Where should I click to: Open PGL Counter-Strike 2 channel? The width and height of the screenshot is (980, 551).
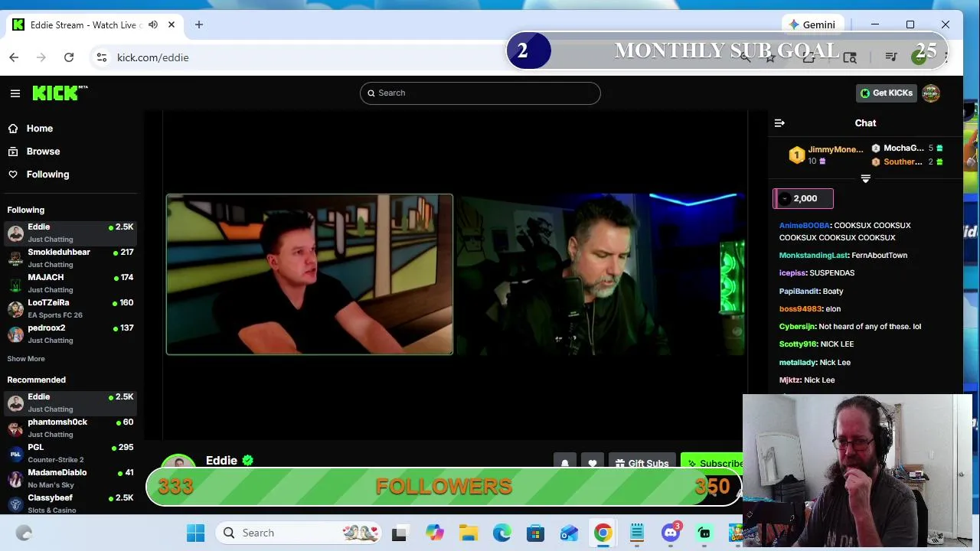tap(70, 453)
